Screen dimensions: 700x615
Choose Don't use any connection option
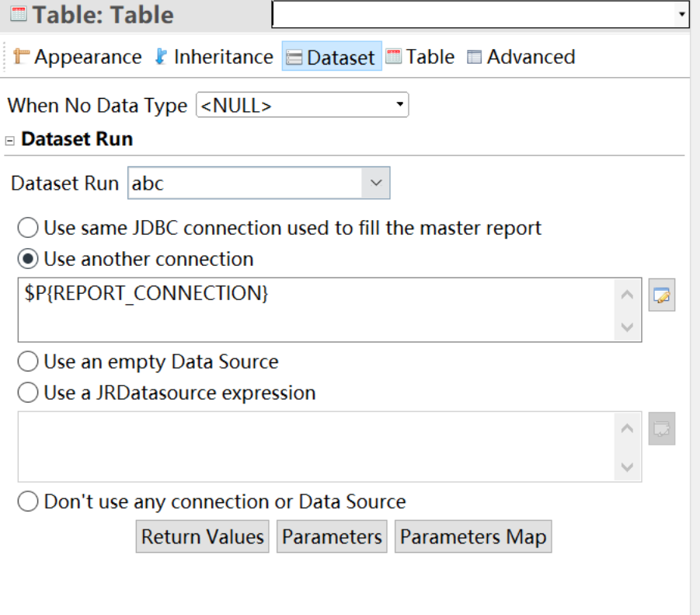[28, 501]
